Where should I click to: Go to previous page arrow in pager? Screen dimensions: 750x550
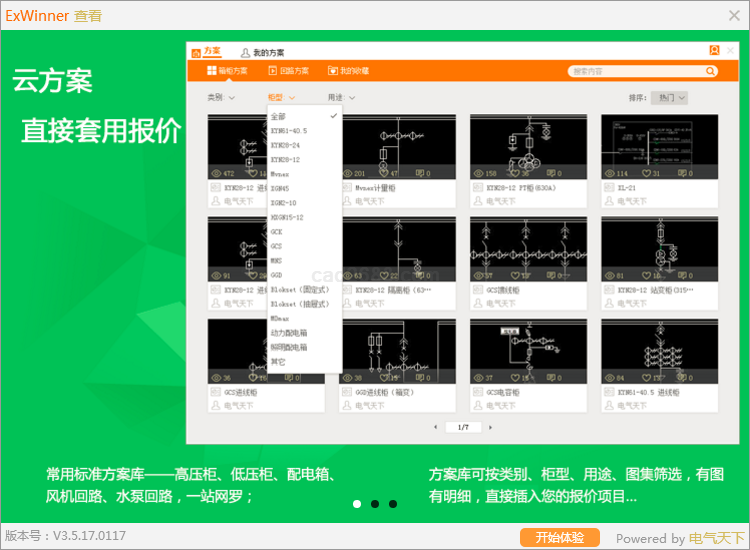(x=435, y=427)
